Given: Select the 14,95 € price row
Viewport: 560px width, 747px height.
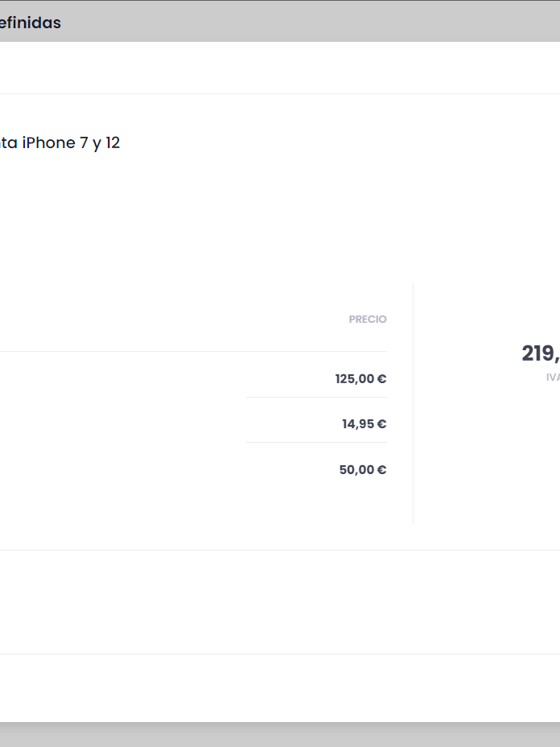Looking at the screenshot, I should tap(364, 424).
